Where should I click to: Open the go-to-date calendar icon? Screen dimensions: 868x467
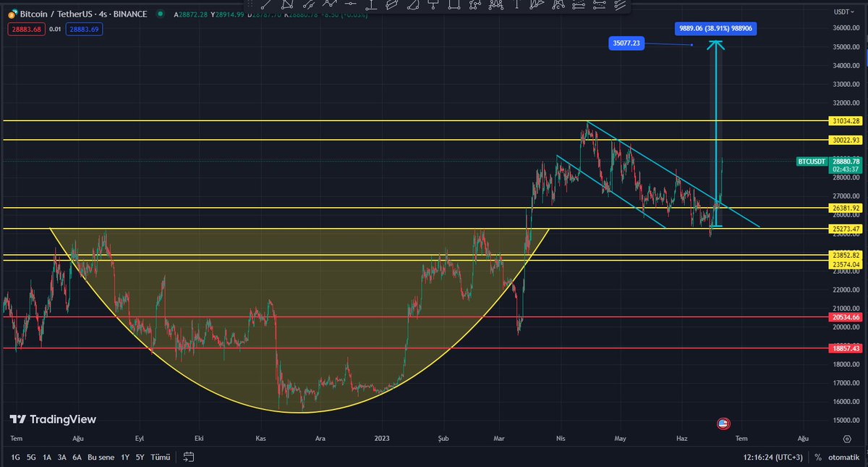pyautogui.click(x=189, y=457)
